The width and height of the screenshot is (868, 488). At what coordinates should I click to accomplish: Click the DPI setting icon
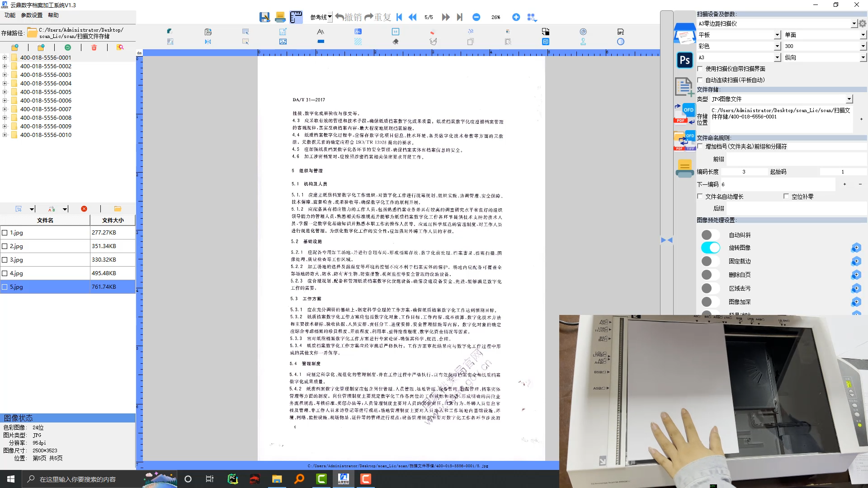[x=621, y=32]
